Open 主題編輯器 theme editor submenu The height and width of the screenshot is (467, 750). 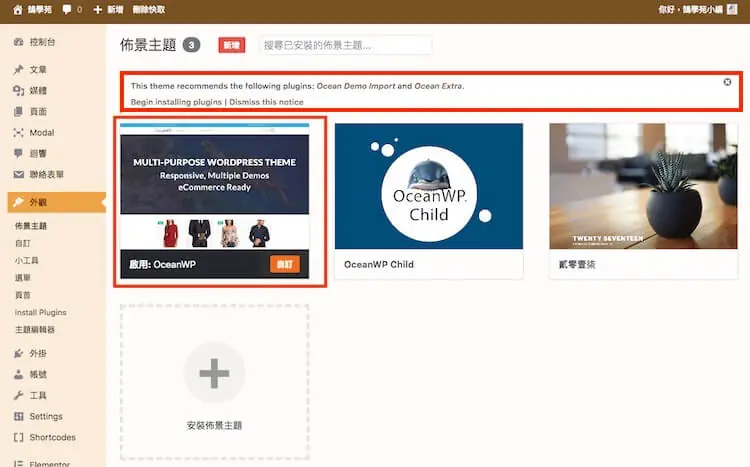(x=35, y=330)
